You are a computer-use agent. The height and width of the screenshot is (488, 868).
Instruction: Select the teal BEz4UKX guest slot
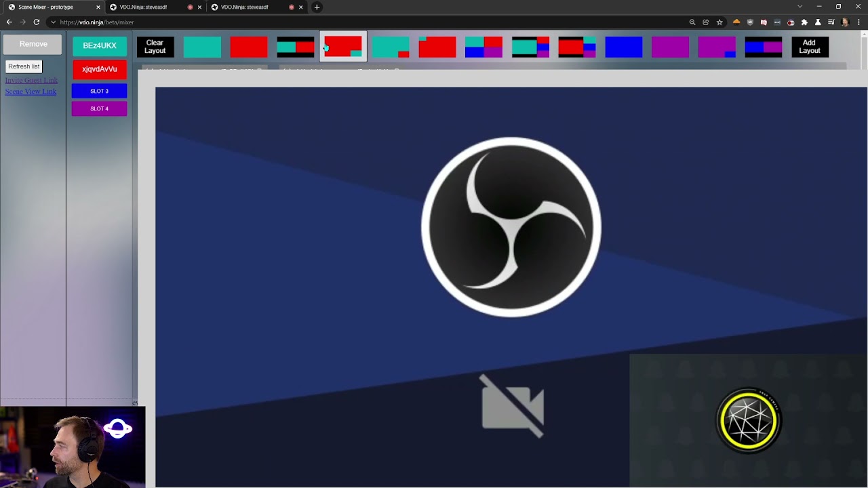pos(100,46)
